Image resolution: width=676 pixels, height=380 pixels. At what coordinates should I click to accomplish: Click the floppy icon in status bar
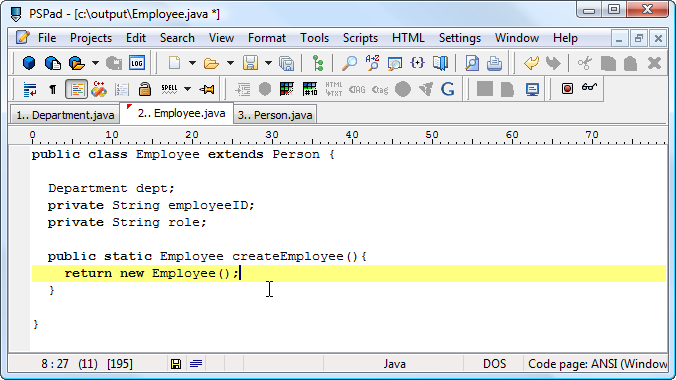click(x=176, y=364)
